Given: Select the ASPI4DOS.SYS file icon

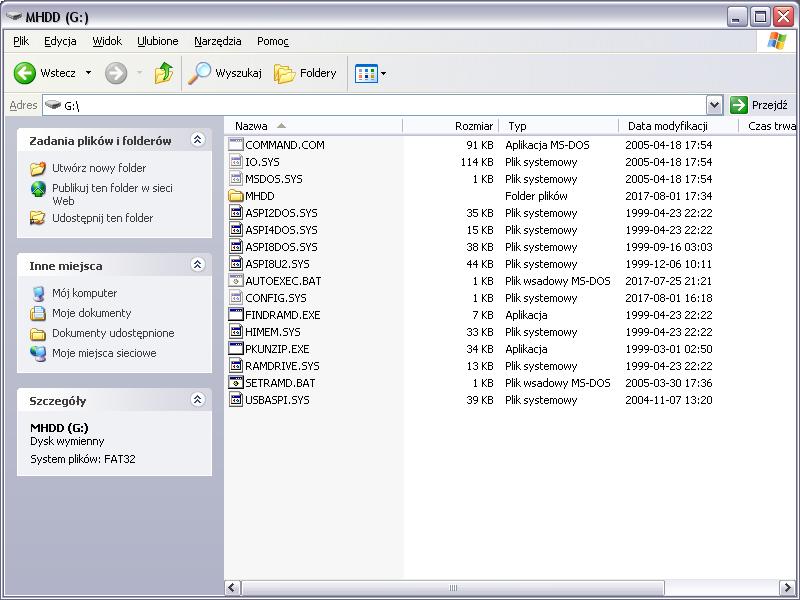Looking at the screenshot, I should tap(235, 230).
